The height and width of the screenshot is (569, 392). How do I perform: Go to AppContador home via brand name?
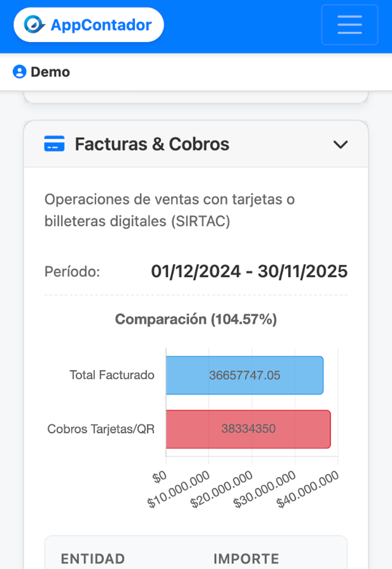coord(101,25)
